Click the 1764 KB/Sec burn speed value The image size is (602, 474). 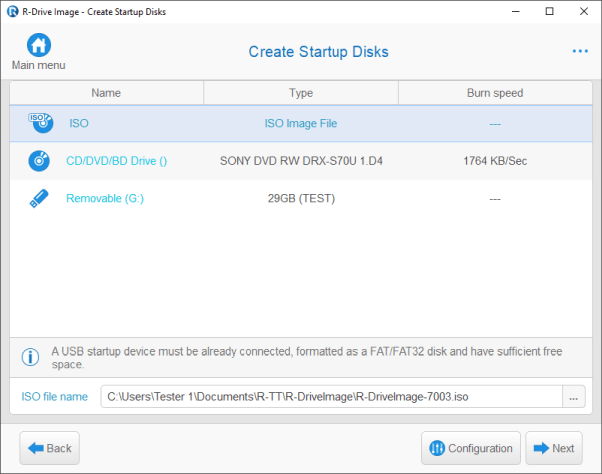495,161
